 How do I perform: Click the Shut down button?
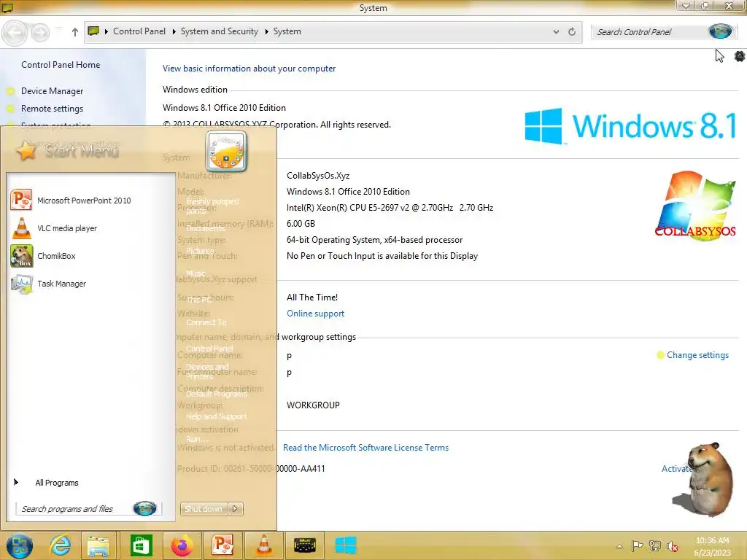tap(204, 508)
